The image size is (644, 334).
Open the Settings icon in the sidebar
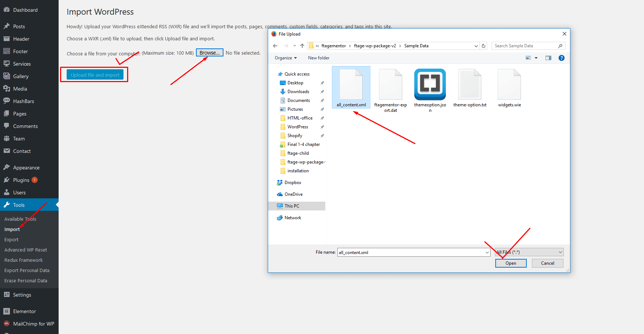click(7, 295)
